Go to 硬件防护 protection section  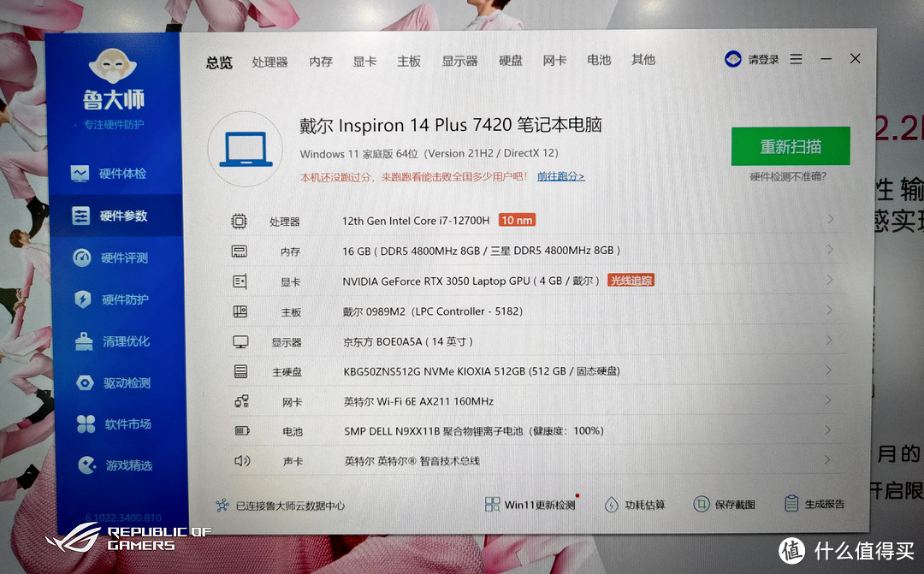tap(112, 299)
